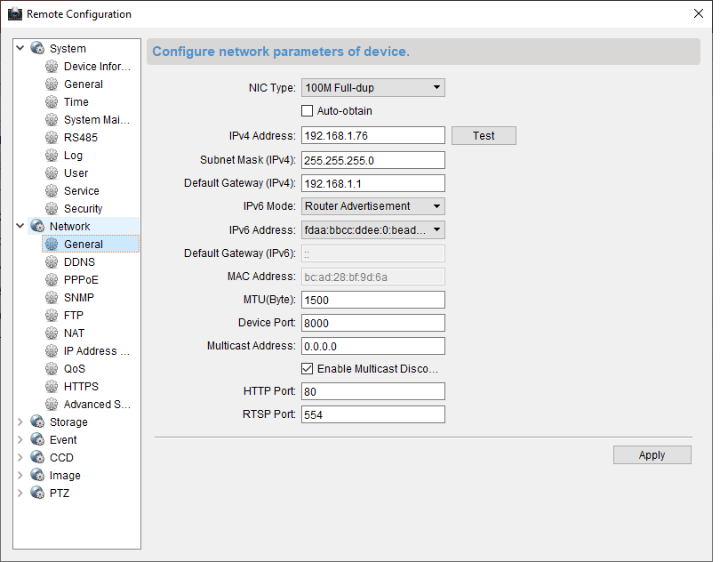Select the SNMP item under Network
728x562 pixels.
(78, 298)
